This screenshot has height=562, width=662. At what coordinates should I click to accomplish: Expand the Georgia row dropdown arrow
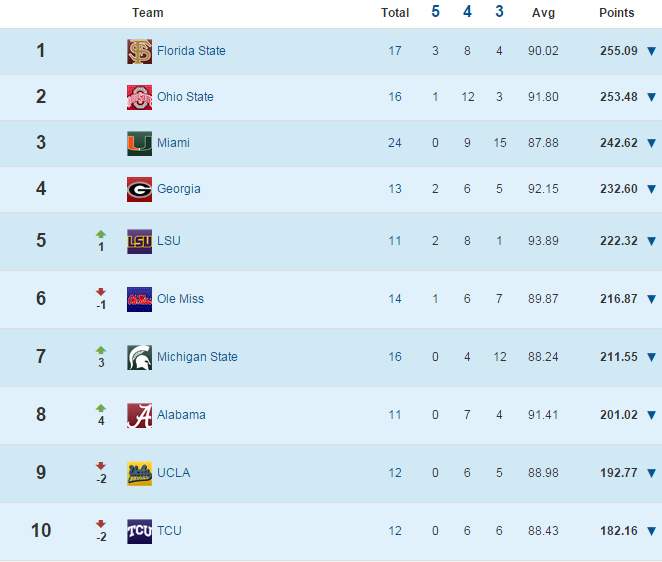[651, 190]
